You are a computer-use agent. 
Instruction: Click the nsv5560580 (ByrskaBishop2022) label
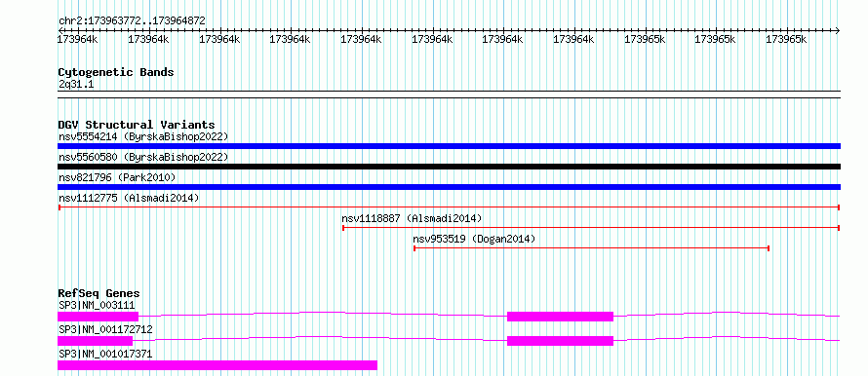143,157
